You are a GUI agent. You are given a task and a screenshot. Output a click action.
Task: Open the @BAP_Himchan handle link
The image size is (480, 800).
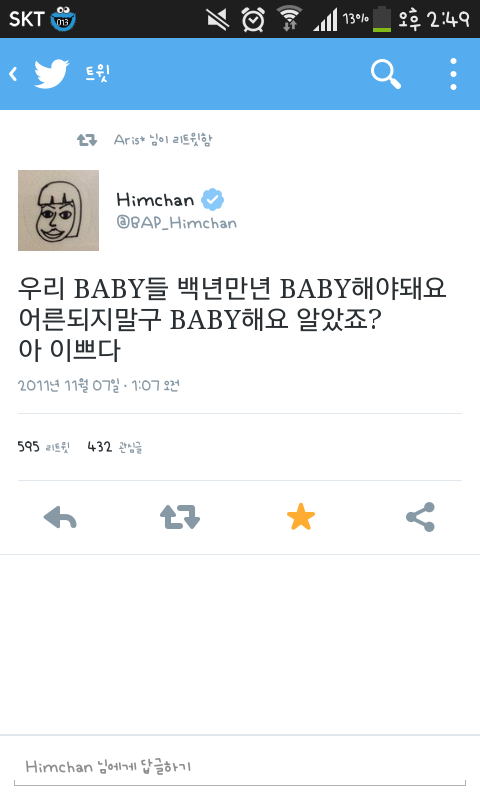click(x=176, y=223)
